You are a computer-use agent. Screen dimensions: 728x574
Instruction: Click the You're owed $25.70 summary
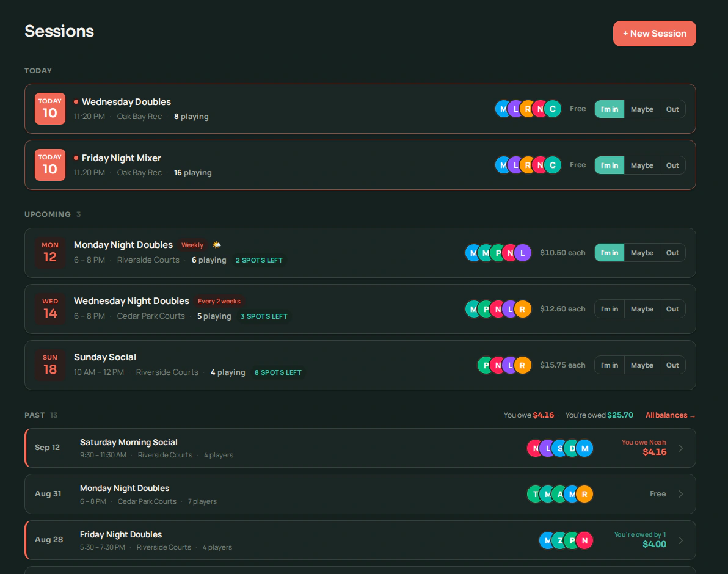pyautogui.click(x=599, y=415)
